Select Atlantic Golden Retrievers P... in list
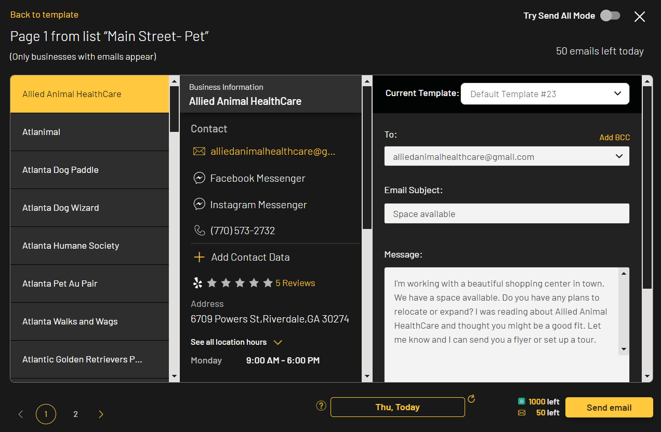The width and height of the screenshot is (661, 432). point(89,360)
